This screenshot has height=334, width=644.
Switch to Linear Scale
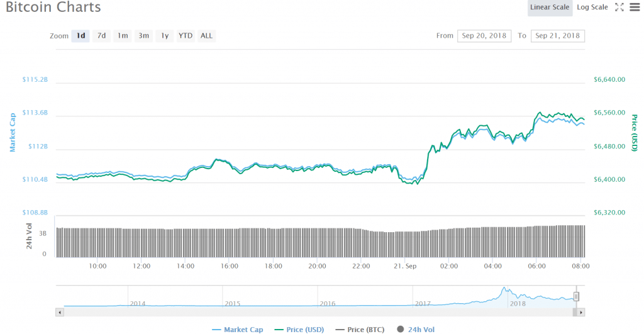[x=549, y=8]
